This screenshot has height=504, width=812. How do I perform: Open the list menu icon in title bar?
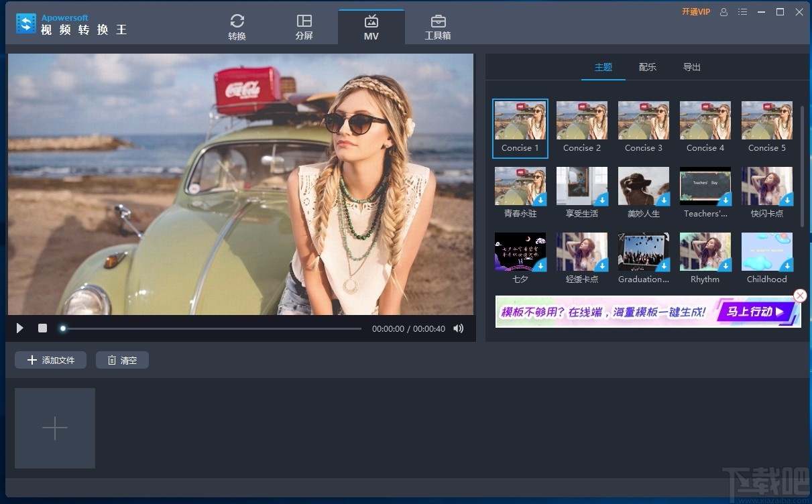tap(742, 12)
